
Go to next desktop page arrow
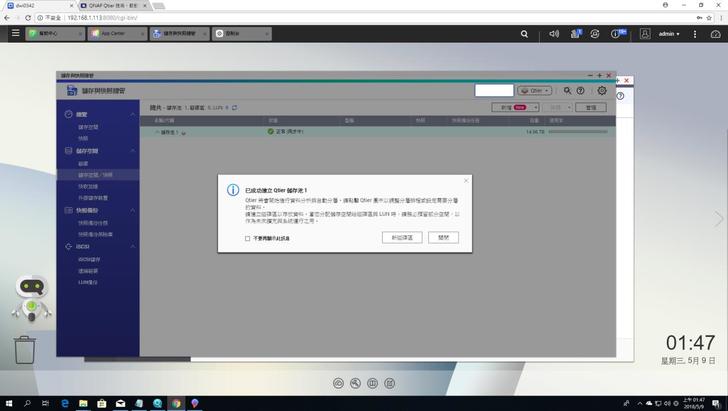tap(718, 219)
